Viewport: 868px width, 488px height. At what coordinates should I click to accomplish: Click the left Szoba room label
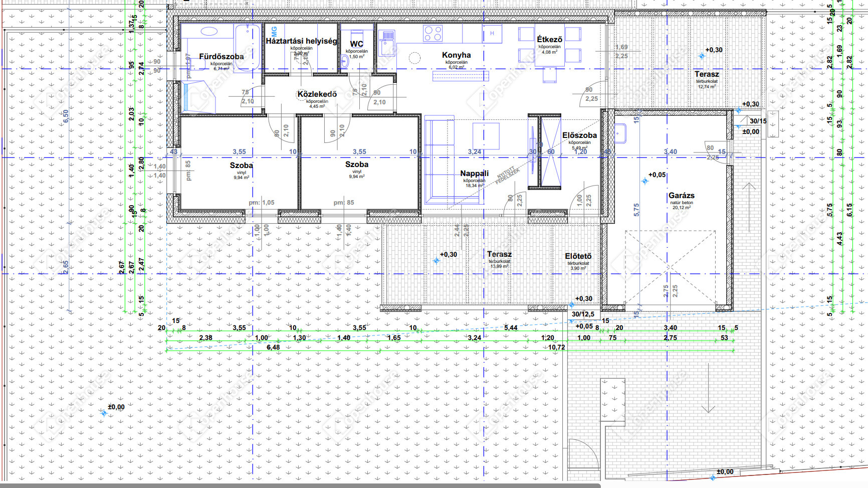(x=241, y=166)
